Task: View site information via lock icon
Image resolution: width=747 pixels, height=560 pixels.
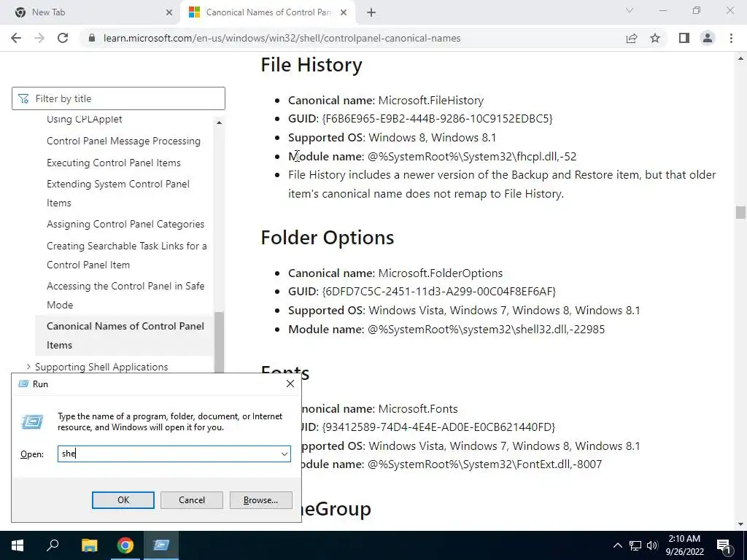Action: (92, 38)
